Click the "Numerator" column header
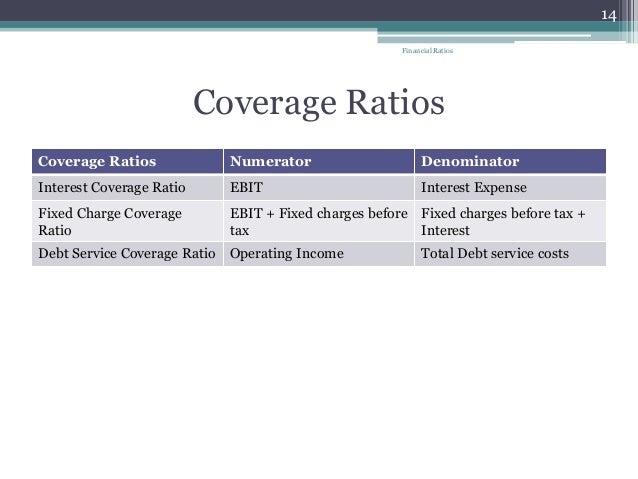Screen dimensions: 638x479 319,161
